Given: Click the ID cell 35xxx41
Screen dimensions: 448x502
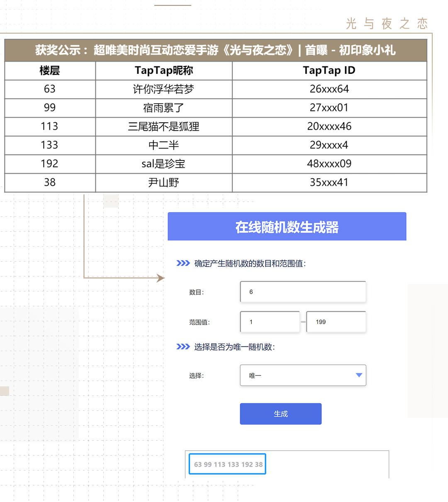Looking at the screenshot, I should tap(329, 182).
